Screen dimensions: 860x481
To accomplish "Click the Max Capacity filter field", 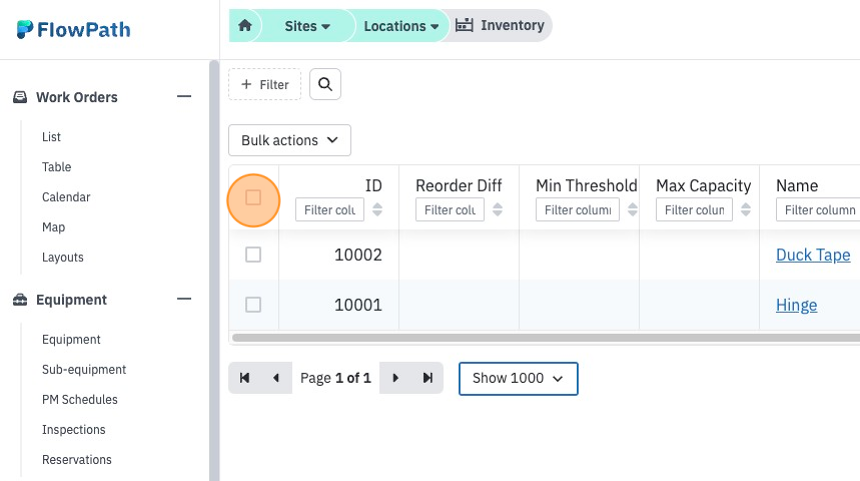I will point(694,210).
